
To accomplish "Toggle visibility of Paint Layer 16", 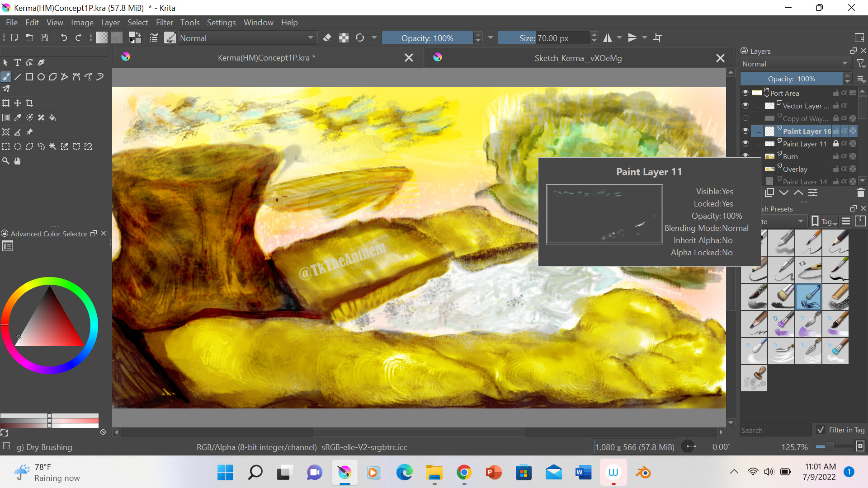I will coord(745,131).
